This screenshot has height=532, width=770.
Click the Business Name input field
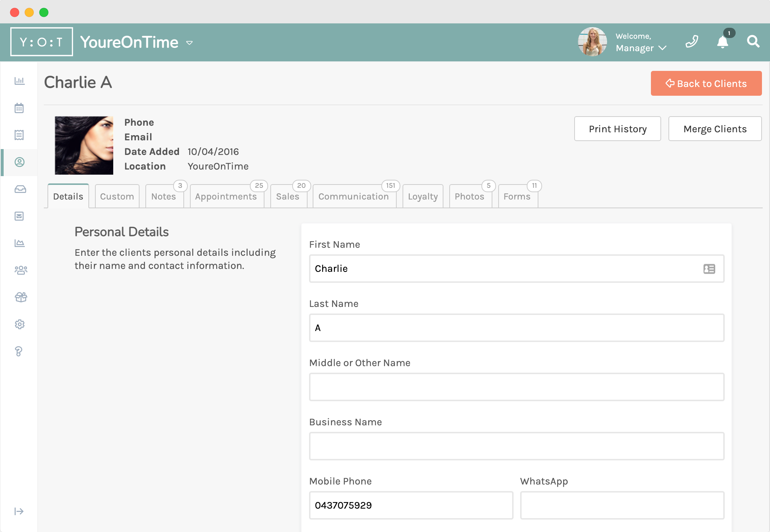(516, 446)
